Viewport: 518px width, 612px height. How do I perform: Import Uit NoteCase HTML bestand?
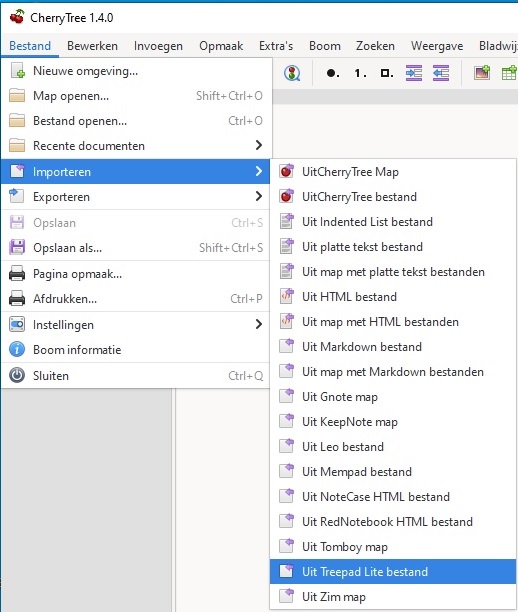393,496
